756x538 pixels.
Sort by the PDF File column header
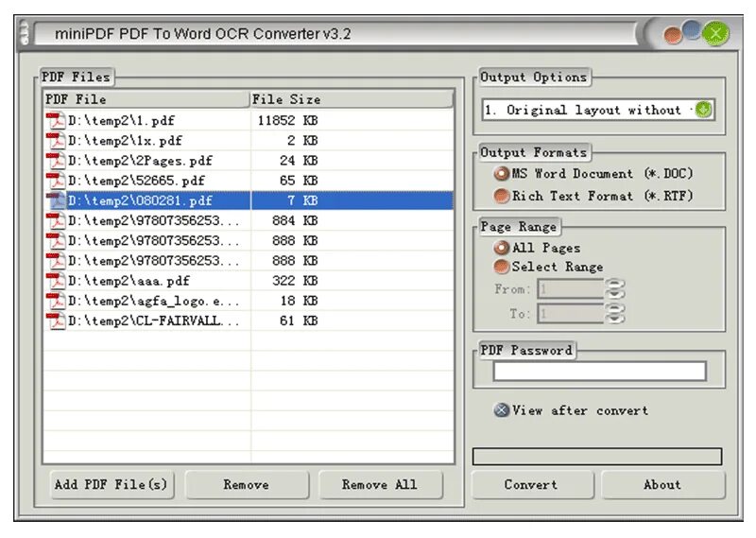coord(146,99)
